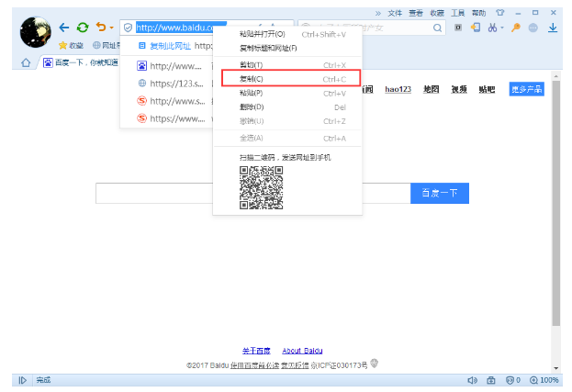Open the scissors screenshot tool
The image size is (572, 392).
(x=492, y=28)
